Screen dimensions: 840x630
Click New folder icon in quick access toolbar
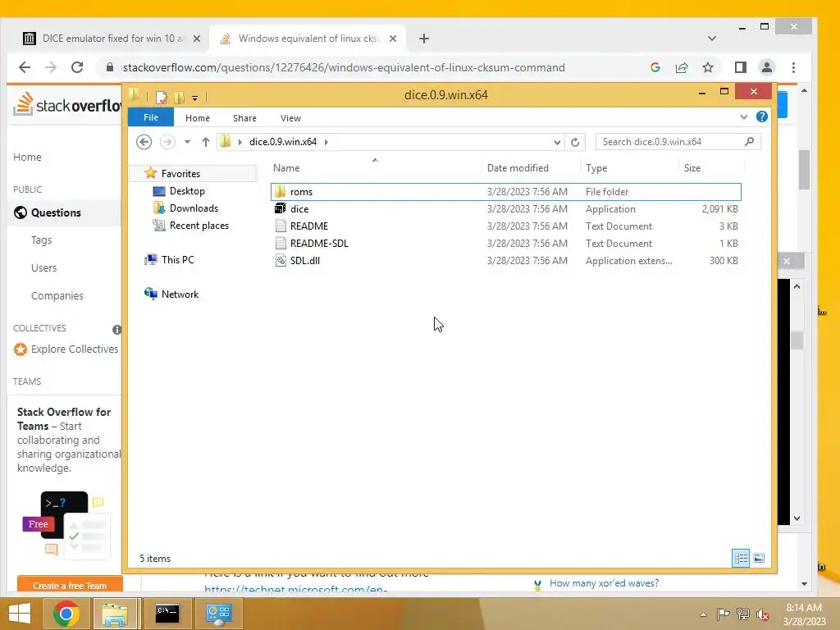(x=179, y=97)
